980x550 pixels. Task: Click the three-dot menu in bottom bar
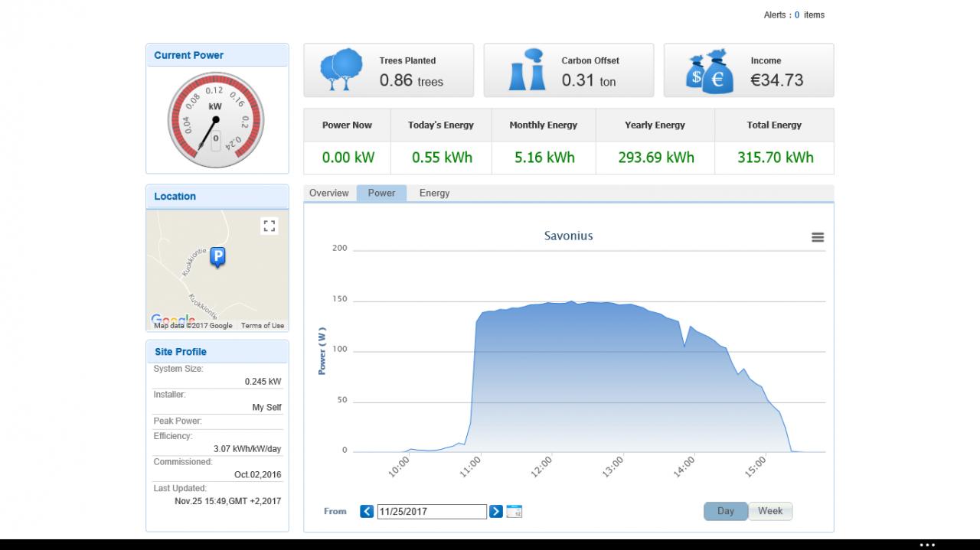[x=927, y=545]
